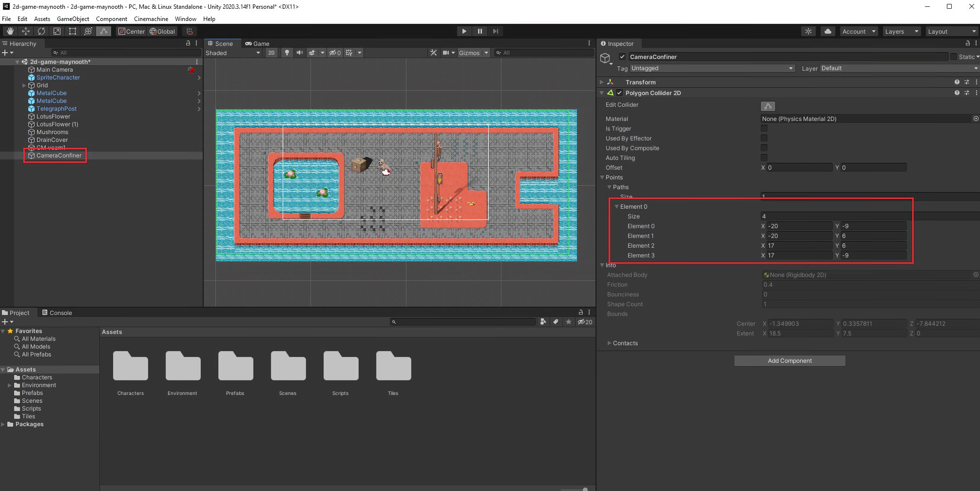Select the custom editor tools icon

(x=104, y=31)
